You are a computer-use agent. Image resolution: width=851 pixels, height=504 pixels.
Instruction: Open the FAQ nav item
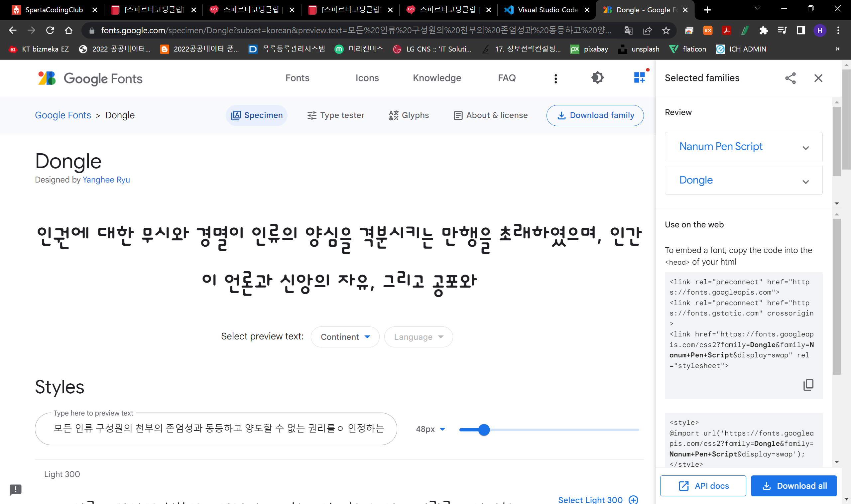coord(506,78)
